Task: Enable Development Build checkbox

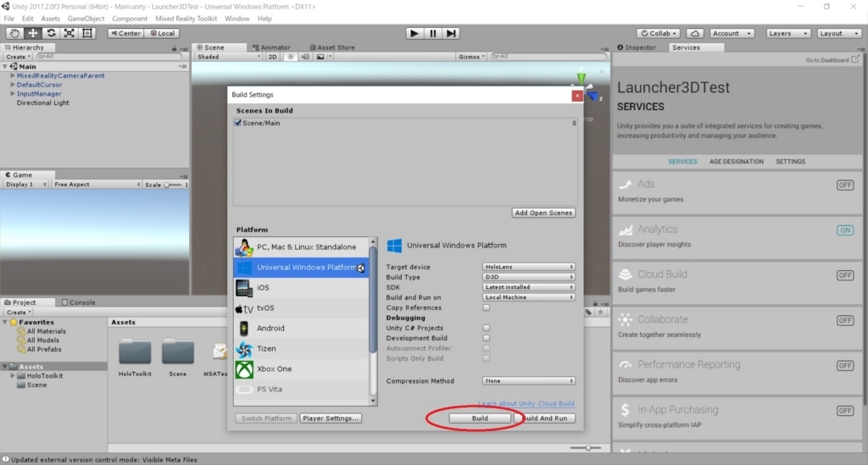Action: (x=486, y=339)
